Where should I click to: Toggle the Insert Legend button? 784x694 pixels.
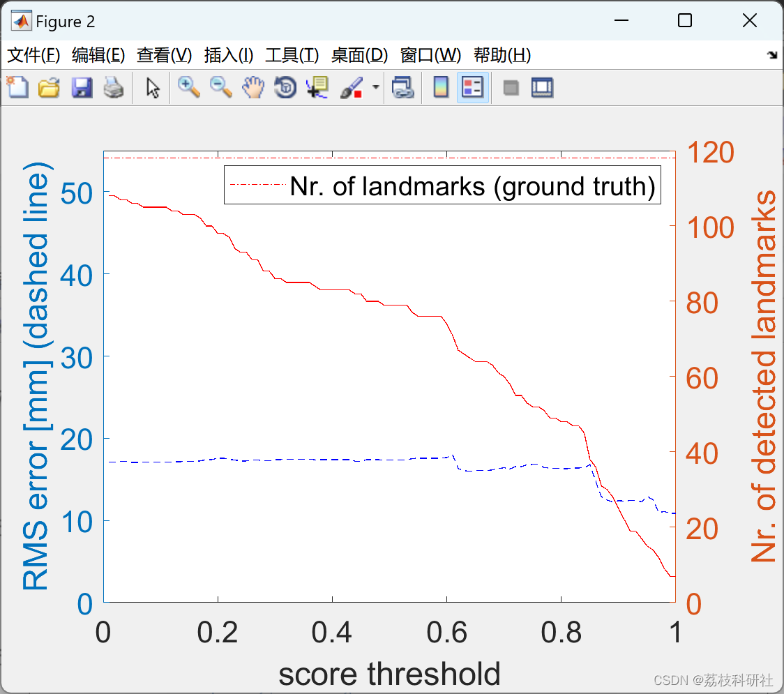click(473, 88)
